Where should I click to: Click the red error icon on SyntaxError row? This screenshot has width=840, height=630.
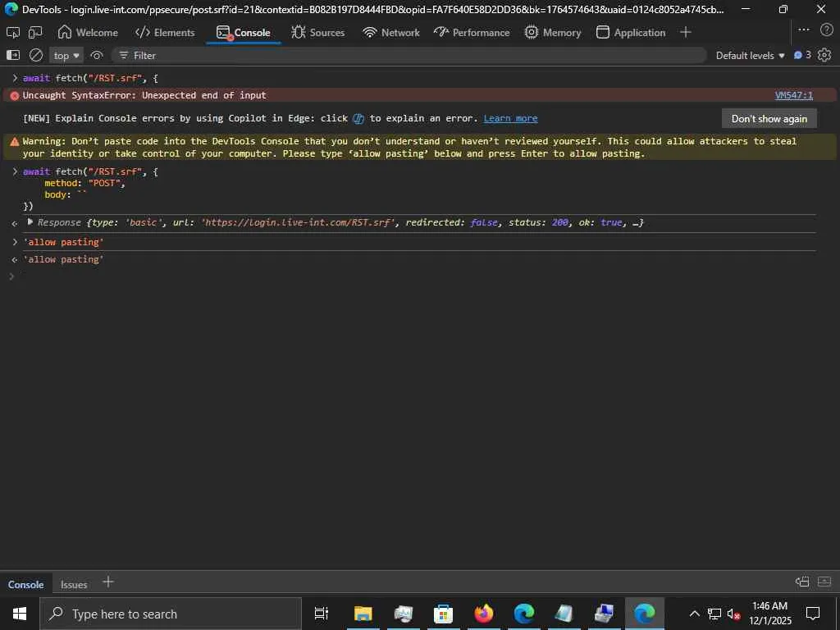point(15,96)
